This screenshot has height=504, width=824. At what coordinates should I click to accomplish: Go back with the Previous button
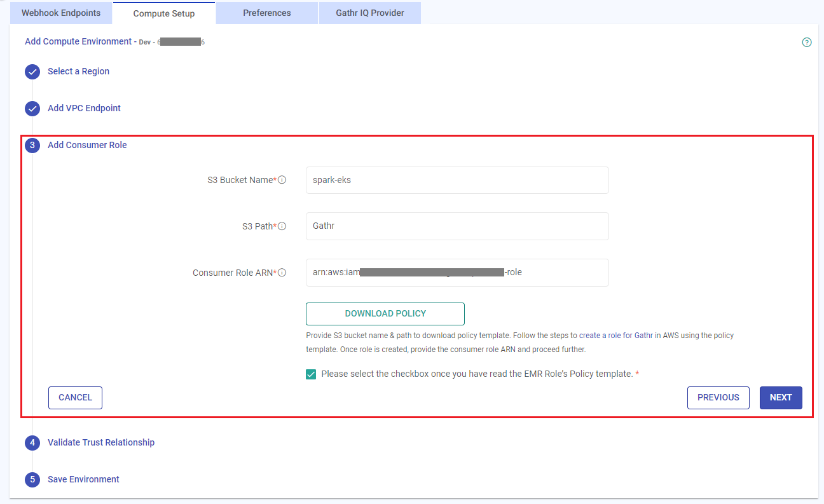coord(718,398)
